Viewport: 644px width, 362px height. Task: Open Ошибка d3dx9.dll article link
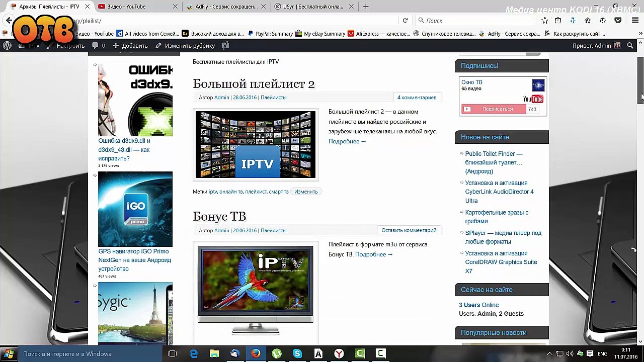pyautogui.click(x=124, y=149)
